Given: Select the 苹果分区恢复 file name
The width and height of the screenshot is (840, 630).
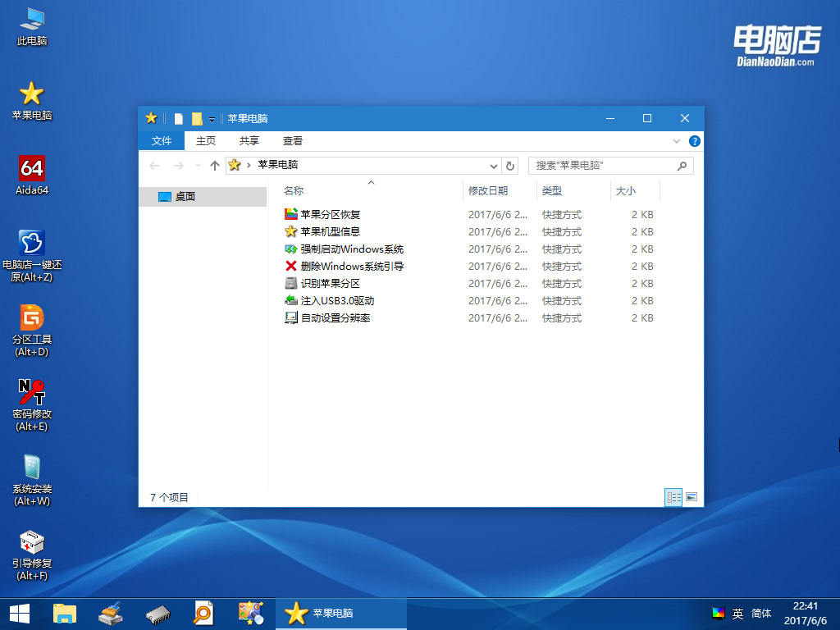Looking at the screenshot, I should coord(331,214).
